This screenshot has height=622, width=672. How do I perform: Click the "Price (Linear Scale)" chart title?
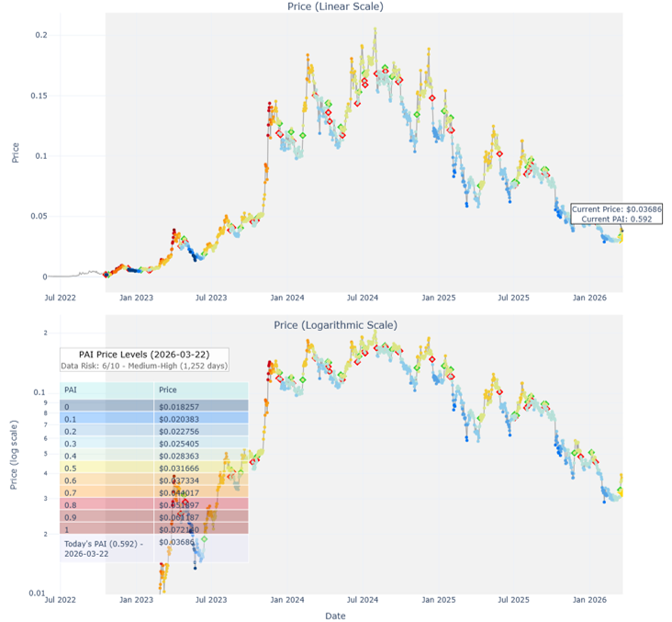click(335, 6)
